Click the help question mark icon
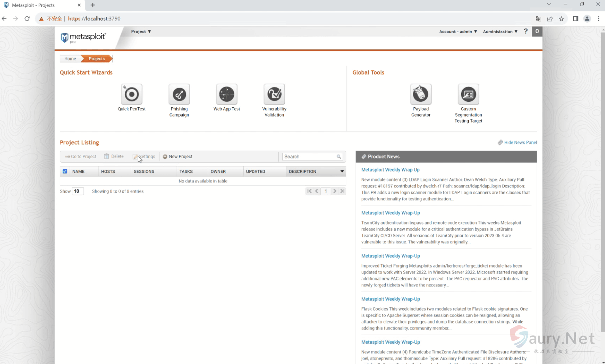Viewport: 605px width, 364px height. point(525,31)
